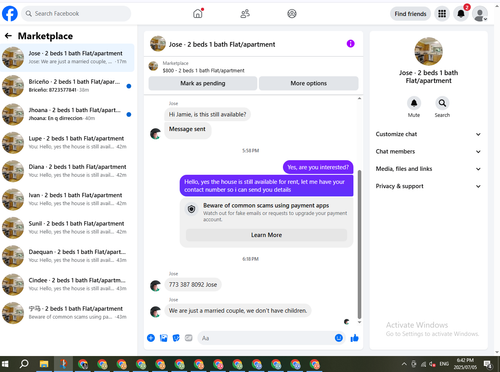Expand Chat members section
The image size is (500, 372).
point(428,151)
